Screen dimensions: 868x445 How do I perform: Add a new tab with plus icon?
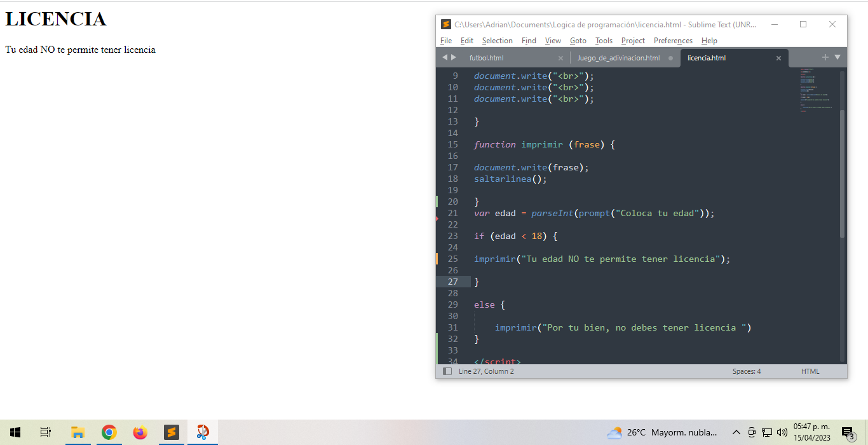point(825,57)
